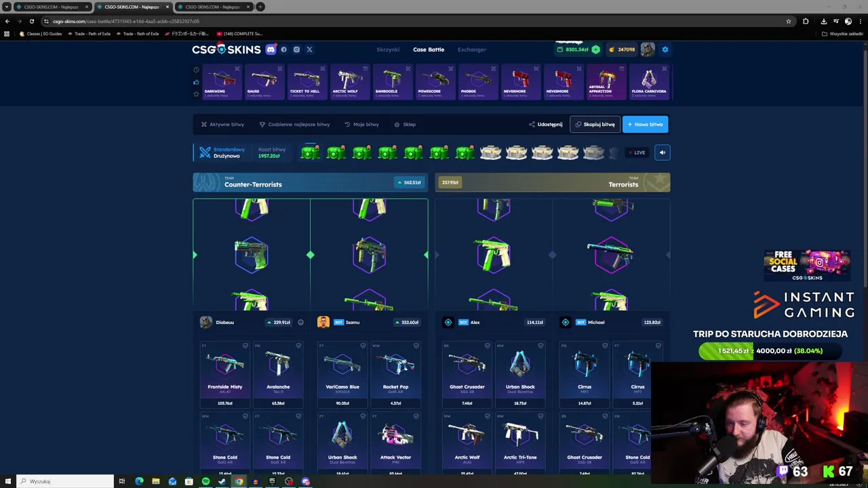Open the Flora Carnivora drop card
This screenshot has height=488, width=868.
[x=649, y=82]
